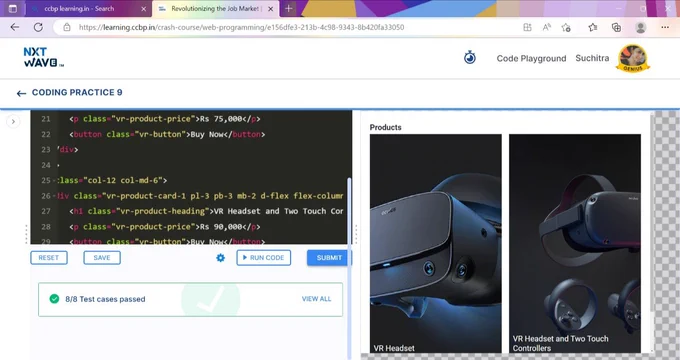Click the RUN CODE button
Viewport: 680px width, 360px height.
[x=264, y=258]
